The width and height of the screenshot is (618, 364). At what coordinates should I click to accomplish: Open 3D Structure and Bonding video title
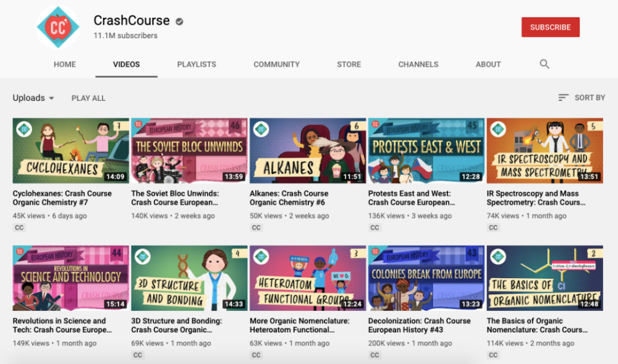[x=177, y=325]
